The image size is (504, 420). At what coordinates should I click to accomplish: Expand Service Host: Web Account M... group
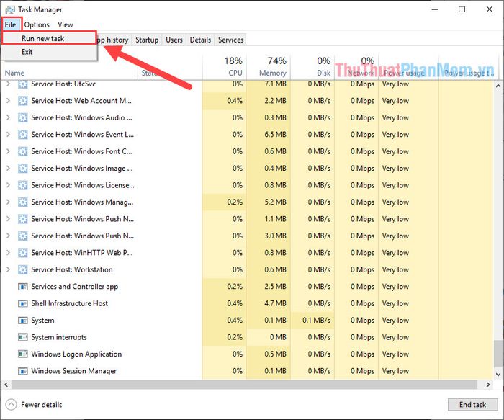(9, 101)
